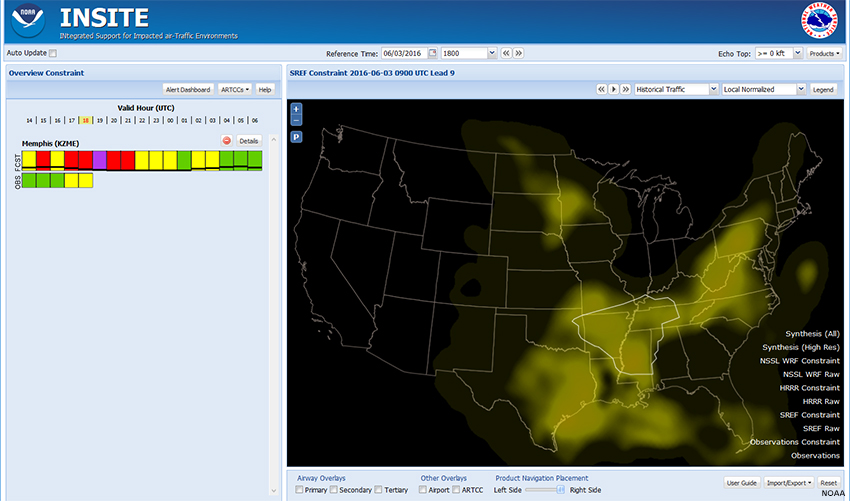This screenshot has width=850, height=501.
Task: Toggle Primary airway overlay
Action: coord(299,490)
